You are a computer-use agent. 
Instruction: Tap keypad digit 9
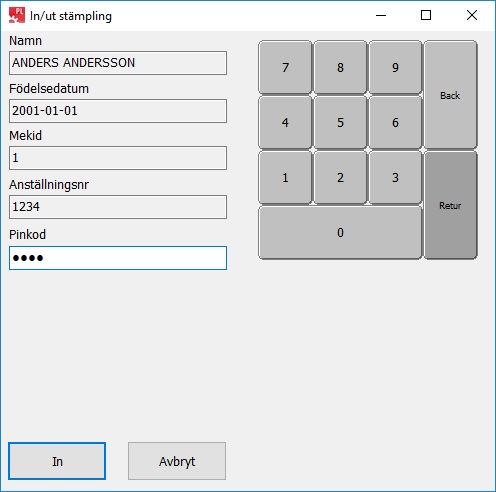pyautogui.click(x=395, y=67)
